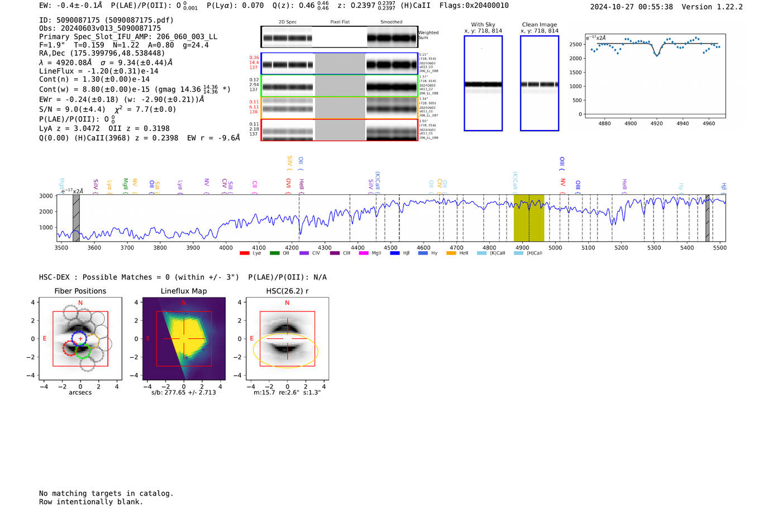Click the yellow ellipse in HSC image
This screenshot has width=782, height=532.
pyautogui.click(x=285, y=351)
